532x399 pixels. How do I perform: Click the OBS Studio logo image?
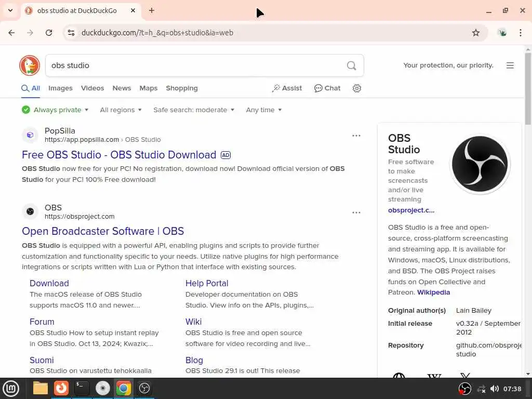coord(480,164)
